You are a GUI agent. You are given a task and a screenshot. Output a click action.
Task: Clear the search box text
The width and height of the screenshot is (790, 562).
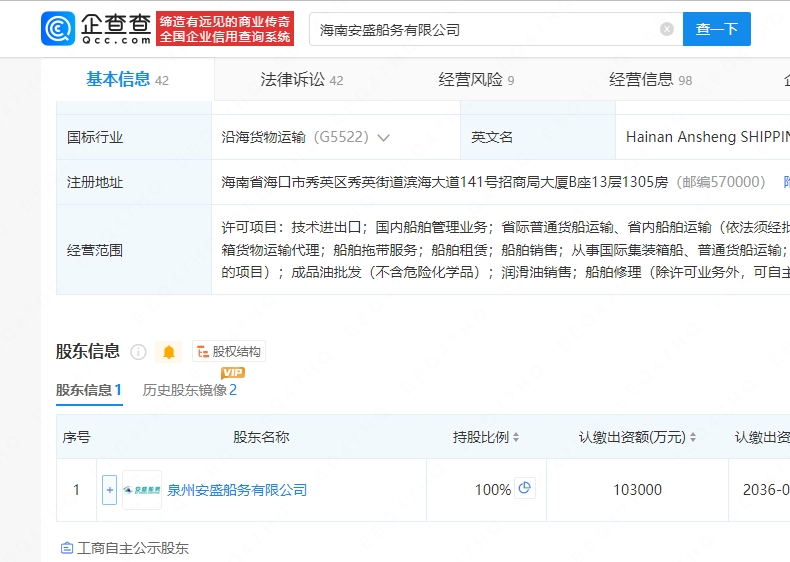click(x=667, y=29)
